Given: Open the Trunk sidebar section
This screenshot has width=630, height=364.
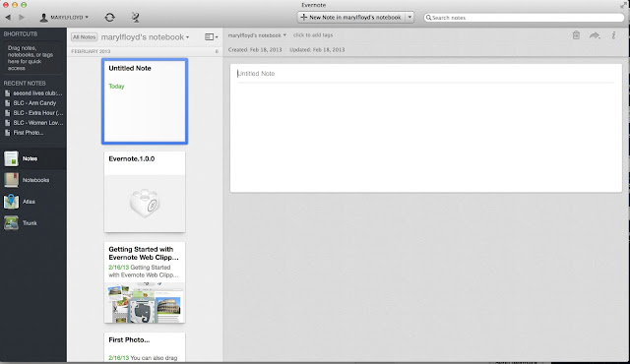Looking at the screenshot, I should point(33,222).
